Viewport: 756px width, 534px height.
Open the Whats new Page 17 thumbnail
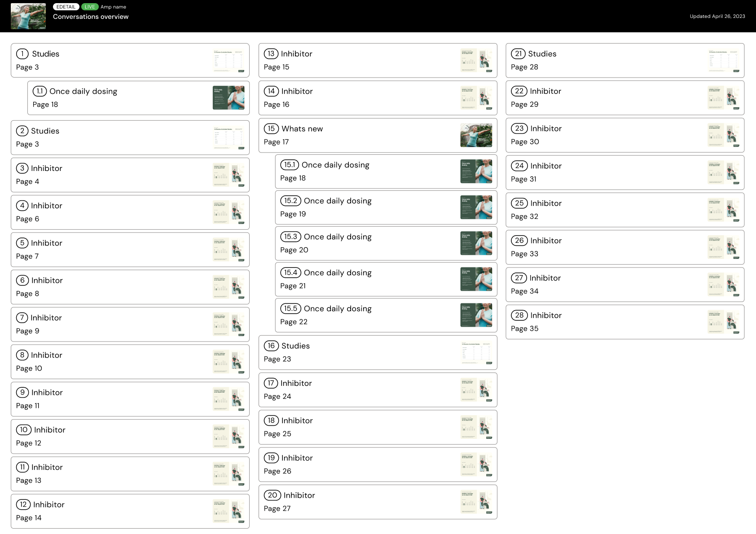tap(476, 136)
